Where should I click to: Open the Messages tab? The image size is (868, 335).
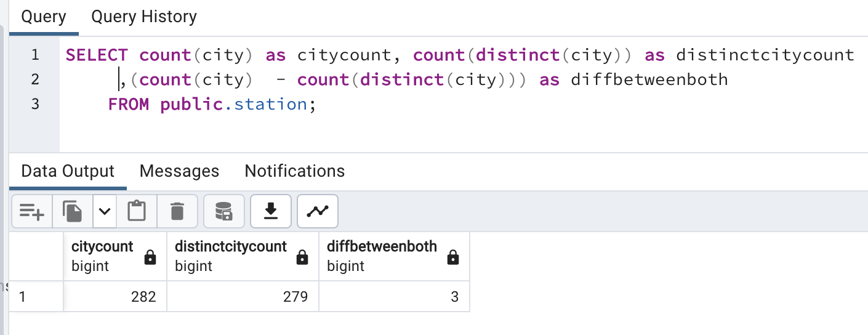pyautogui.click(x=179, y=171)
